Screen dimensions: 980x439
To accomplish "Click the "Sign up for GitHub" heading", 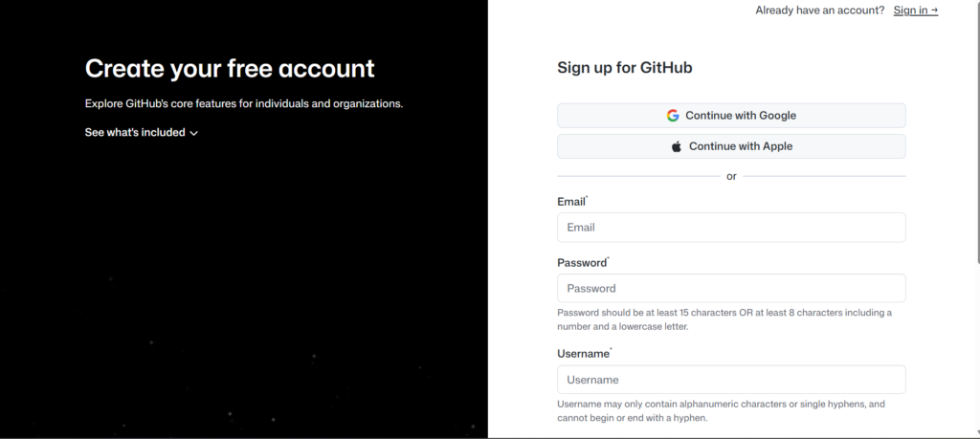I will 624,68.
